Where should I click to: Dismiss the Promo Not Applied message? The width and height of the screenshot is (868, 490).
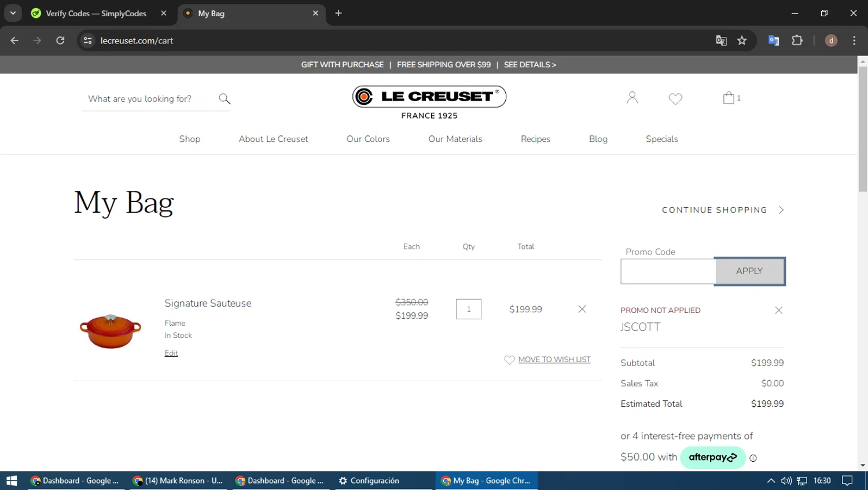coord(778,310)
